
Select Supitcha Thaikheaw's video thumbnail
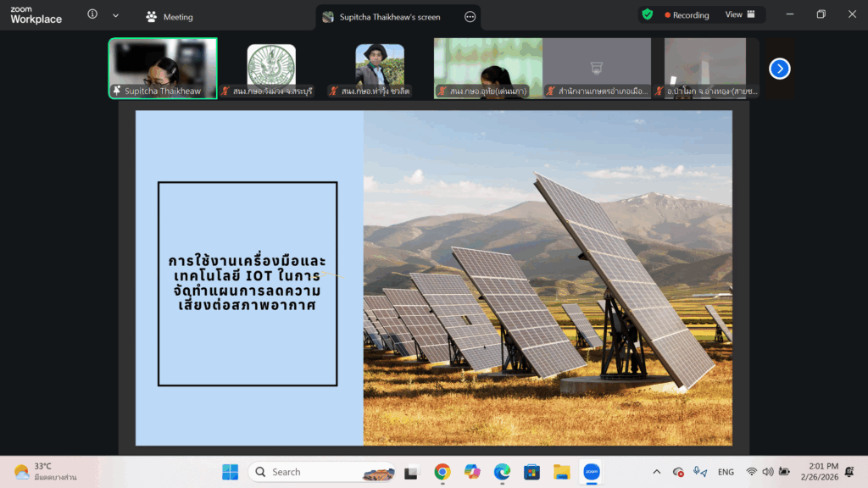click(x=163, y=68)
